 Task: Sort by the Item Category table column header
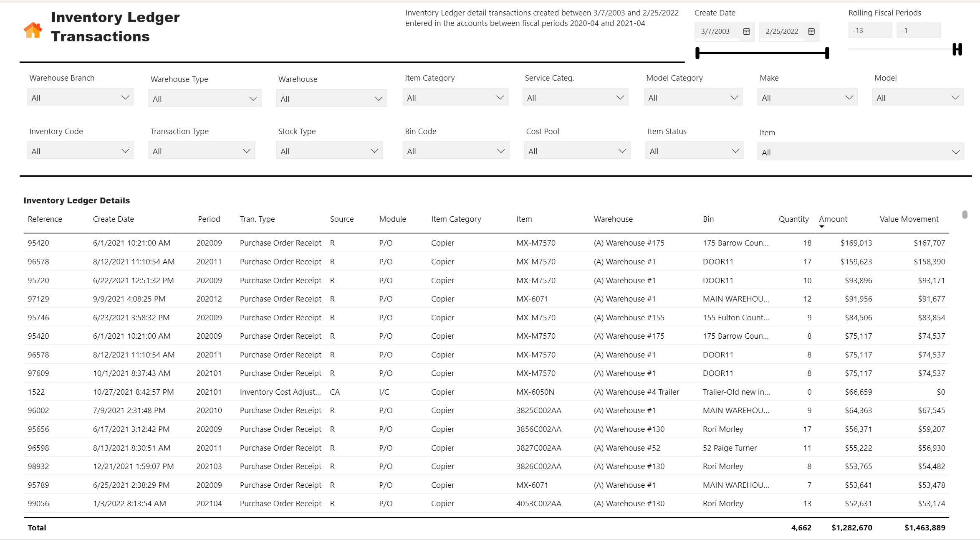tap(456, 219)
